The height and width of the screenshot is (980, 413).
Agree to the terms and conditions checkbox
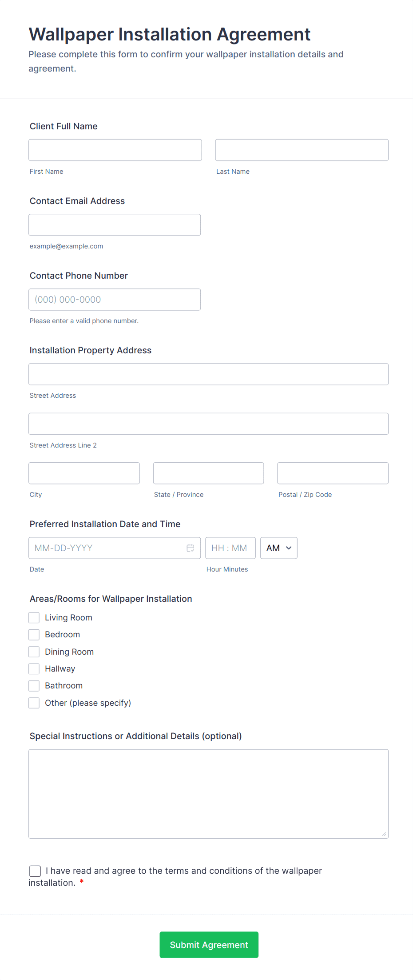[35, 871]
